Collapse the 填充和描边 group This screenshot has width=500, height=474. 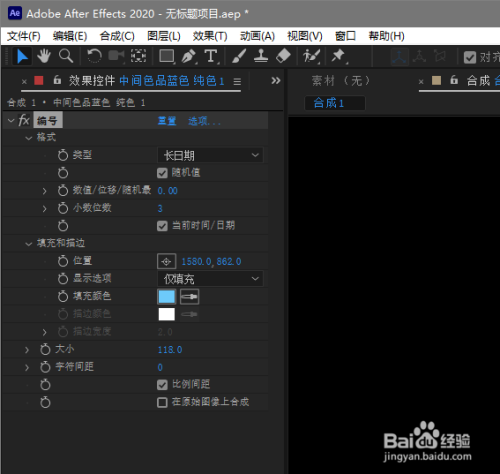click(29, 244)
